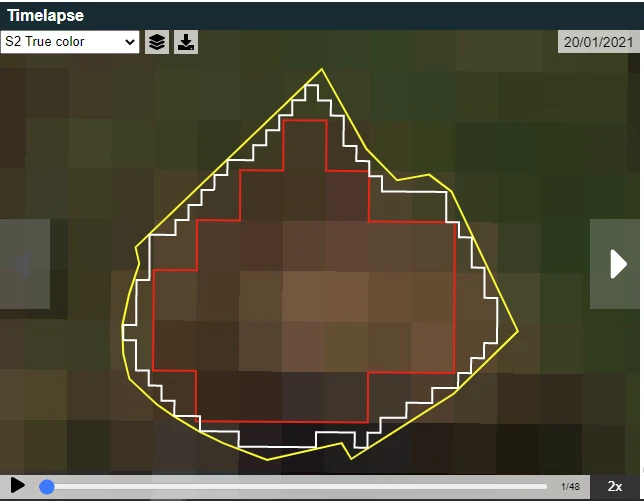Select the red inner polygon outline
Viewport: 644px width, 501px height.
click(x=455, y=300)
